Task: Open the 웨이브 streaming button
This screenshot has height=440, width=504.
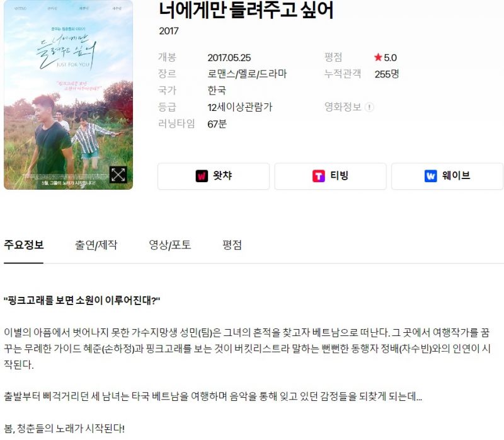Action: point(447,177)
